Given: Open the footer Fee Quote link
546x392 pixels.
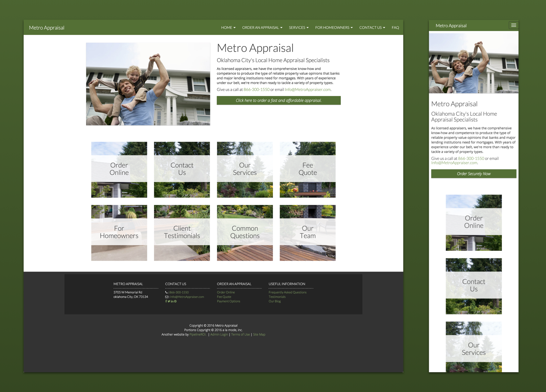Looking at the screenshot, I should tap(224, 297).
